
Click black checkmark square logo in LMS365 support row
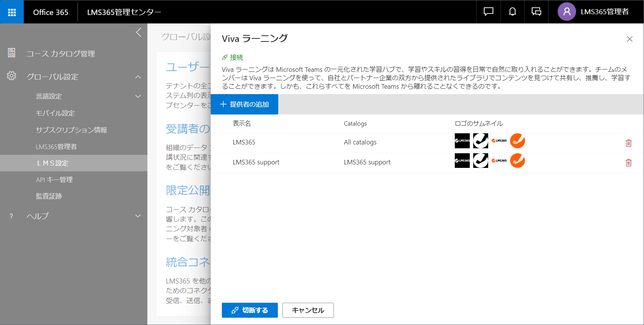(481, 161)
